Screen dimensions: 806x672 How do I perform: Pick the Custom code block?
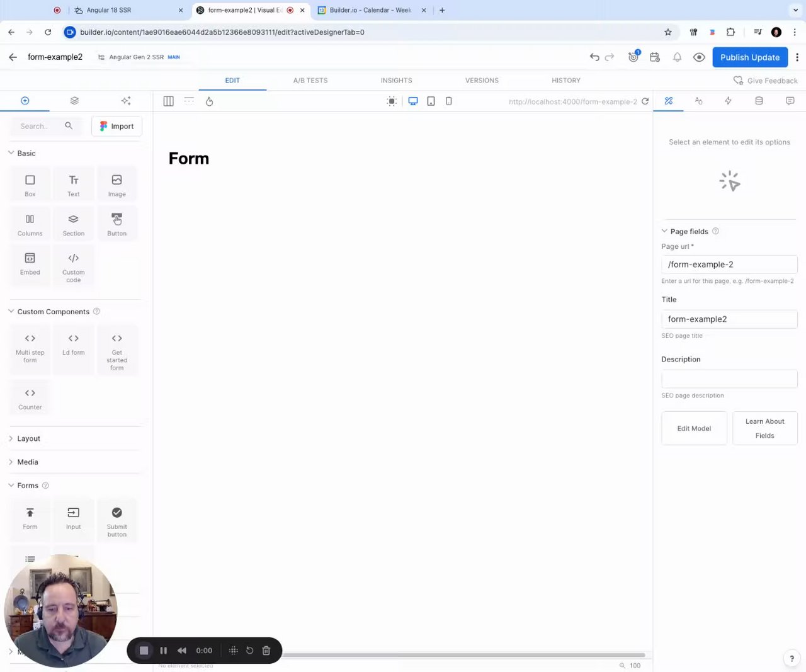[x=74, y=266]
